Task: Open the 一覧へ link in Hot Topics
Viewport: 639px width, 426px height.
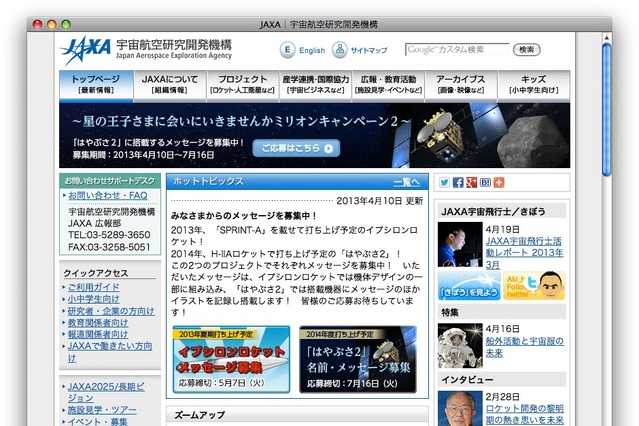Action: (x=406, y=182)
